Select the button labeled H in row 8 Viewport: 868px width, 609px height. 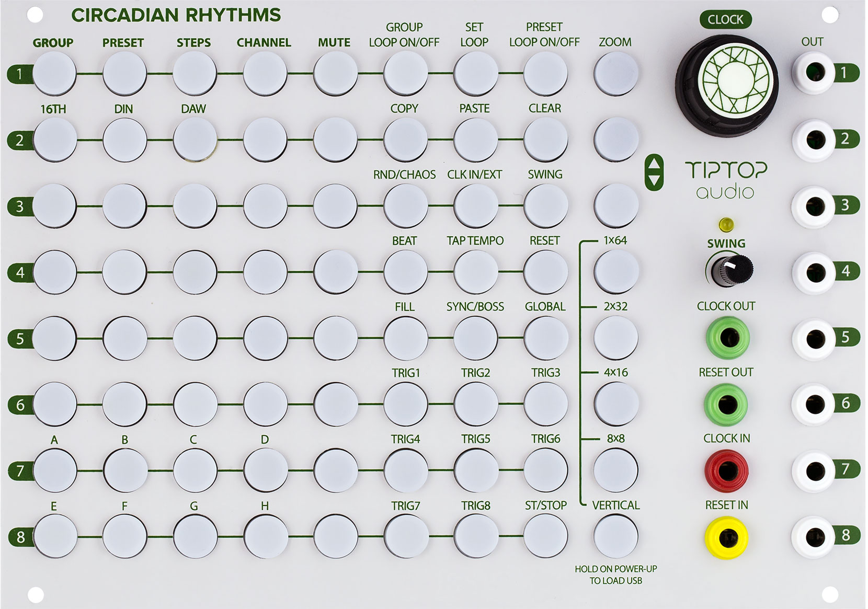(265, 536)
